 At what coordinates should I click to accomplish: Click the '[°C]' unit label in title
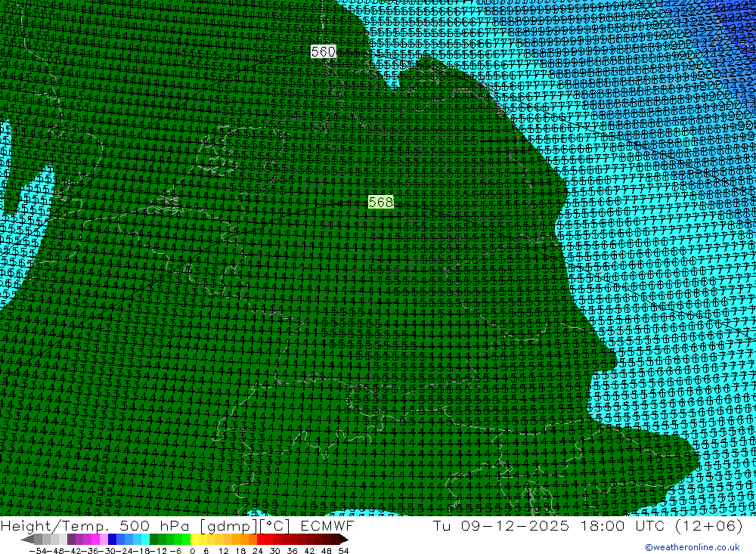point(276,526)
